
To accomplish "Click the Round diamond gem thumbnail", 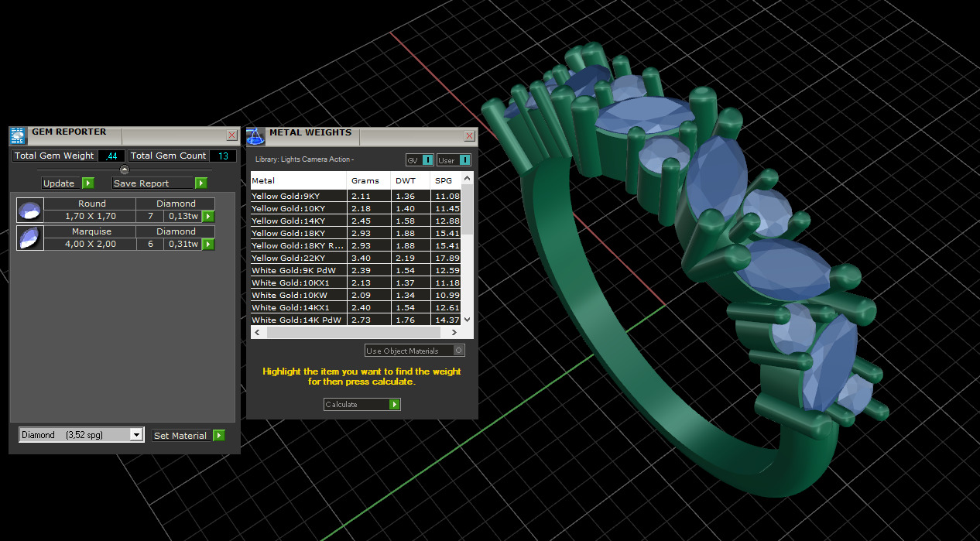I will [x=29, y=210].
